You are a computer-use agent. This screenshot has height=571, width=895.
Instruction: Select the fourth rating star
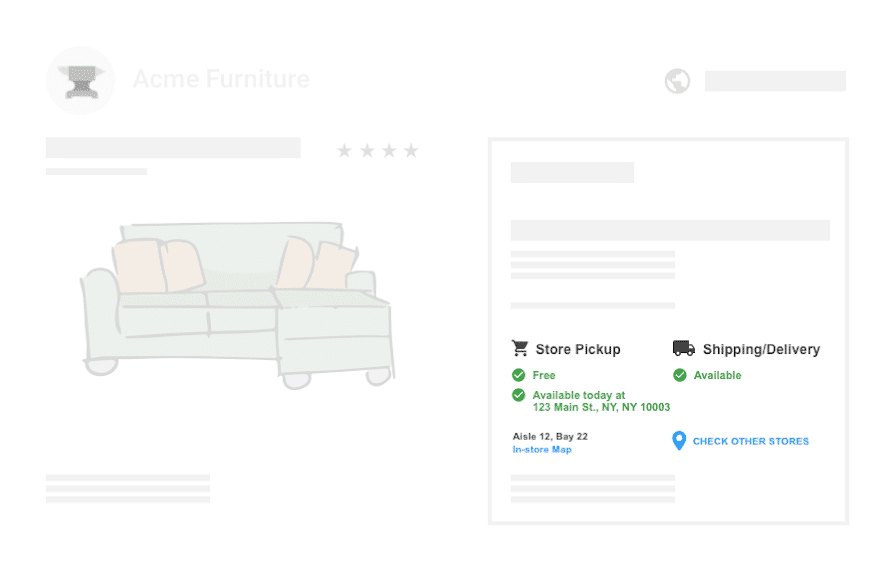tap(411, 151)
